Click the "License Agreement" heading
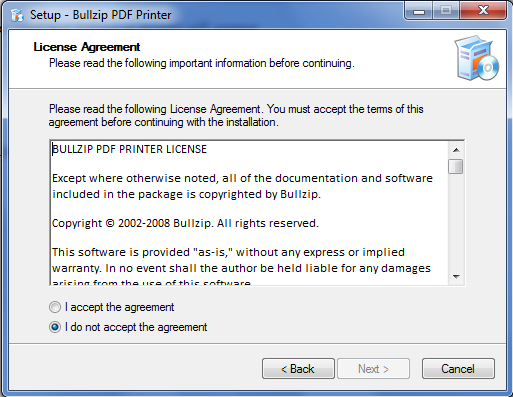 [x=87, y=47]
